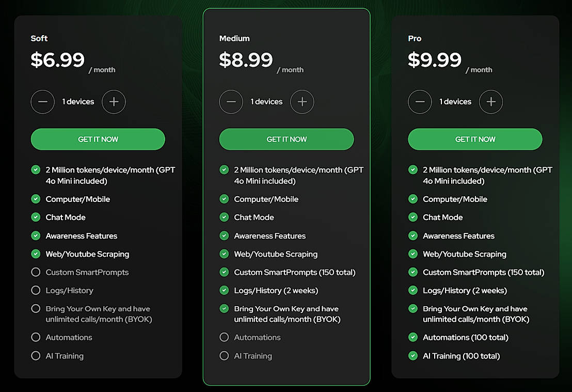Screen dimensions: 572x392
Task: Decrease device count in Soft plan
Action: pyautogui.click(x=42, y=102)
